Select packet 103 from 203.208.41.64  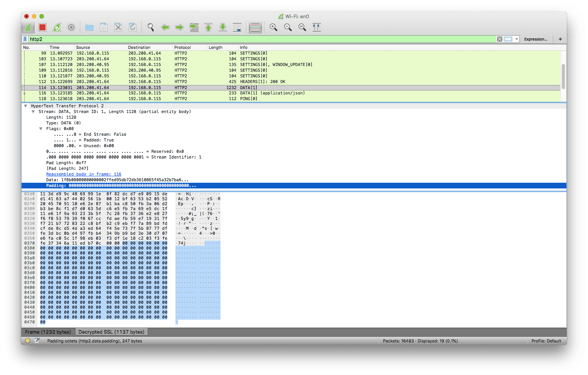coord(291,59)
